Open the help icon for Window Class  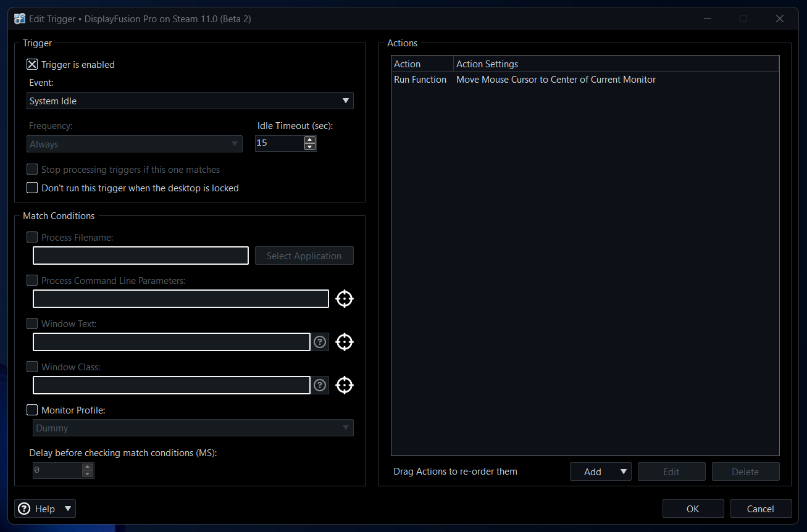(x=320, y=385)
